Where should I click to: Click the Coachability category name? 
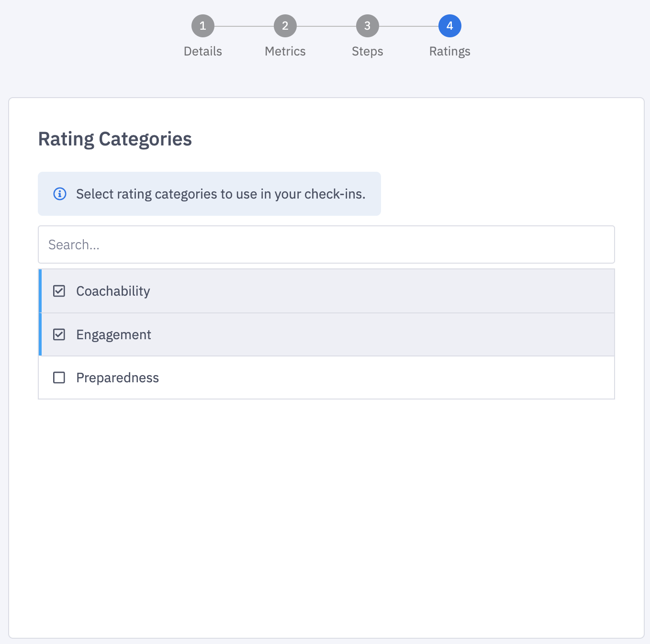113,291
